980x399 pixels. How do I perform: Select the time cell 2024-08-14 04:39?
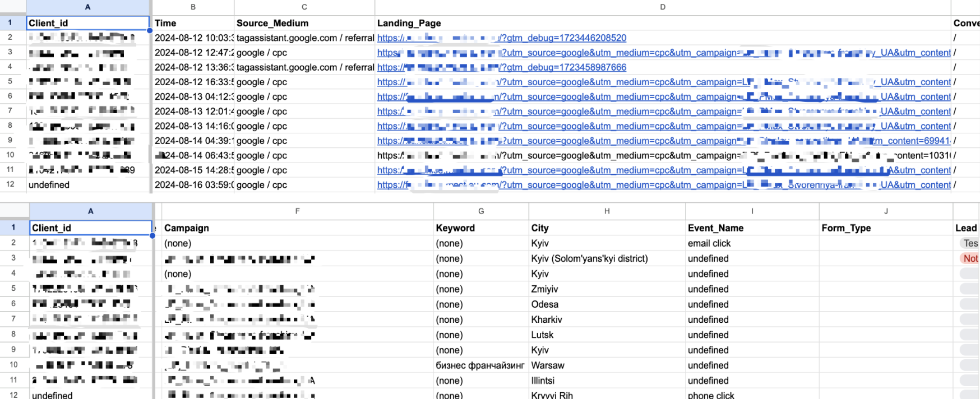tap(193, 141)
